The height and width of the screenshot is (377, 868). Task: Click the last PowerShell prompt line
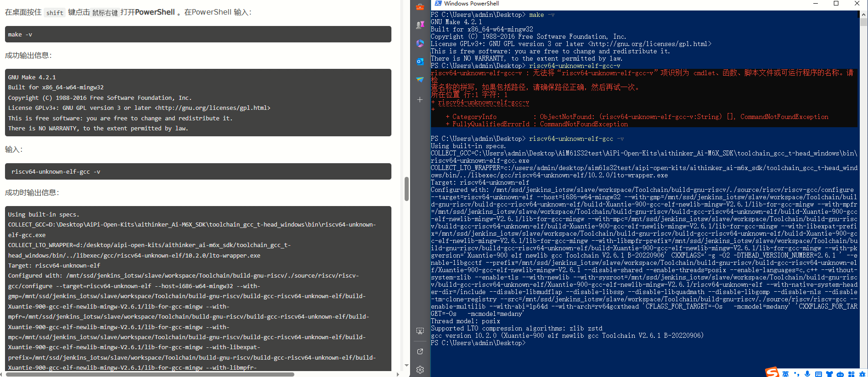[478, 343]
